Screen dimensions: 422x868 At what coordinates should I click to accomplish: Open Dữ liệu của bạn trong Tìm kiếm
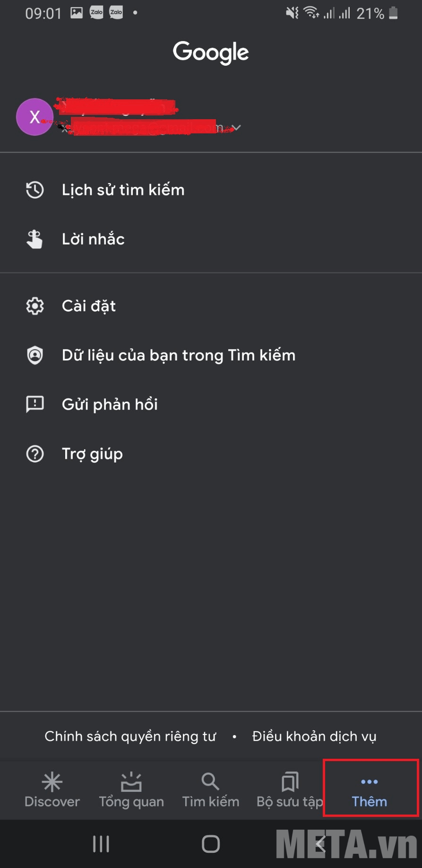(179, 355)
